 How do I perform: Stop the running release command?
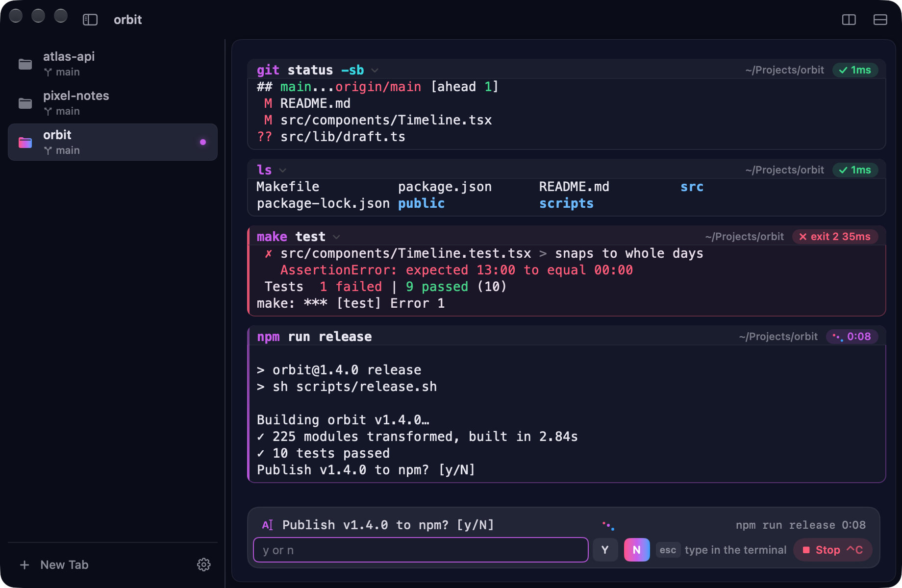click(x=833, y=550)
